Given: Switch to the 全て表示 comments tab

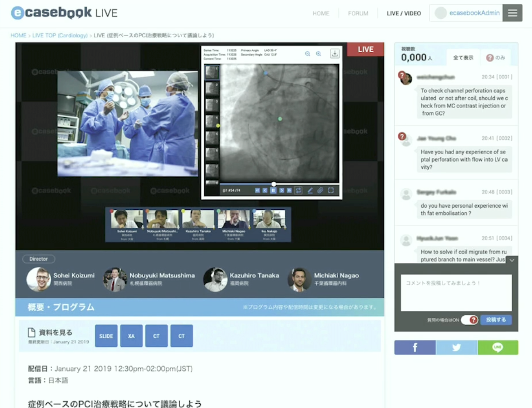Looking at the screenshot, I should pos(463,58).
